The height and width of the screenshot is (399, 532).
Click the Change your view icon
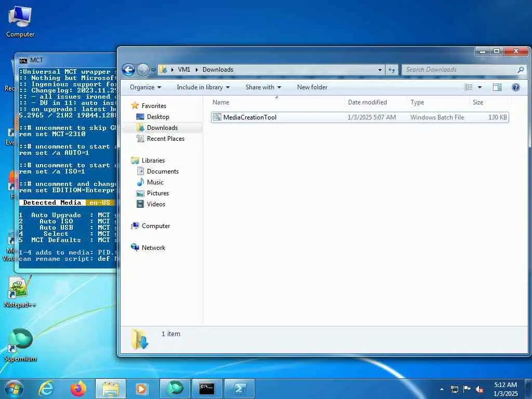pos(469,87)
